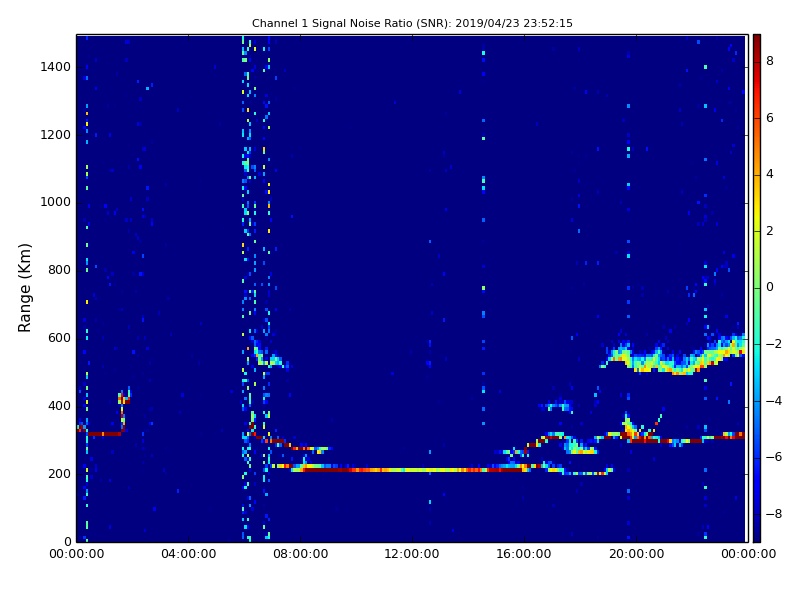Click the 1200 range tick label
Screen dimensions: 800x600
[55, 135]
